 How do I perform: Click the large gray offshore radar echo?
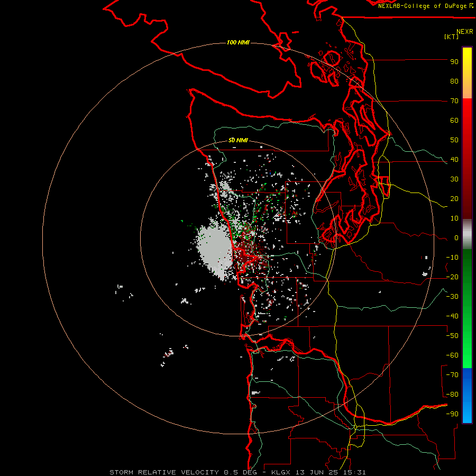[214, 249]
